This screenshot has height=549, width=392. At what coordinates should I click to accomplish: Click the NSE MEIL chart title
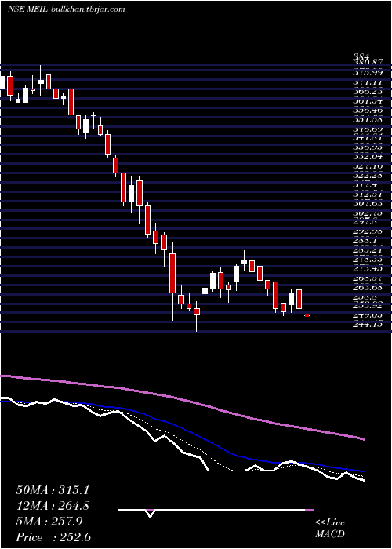tap(66, 9)
